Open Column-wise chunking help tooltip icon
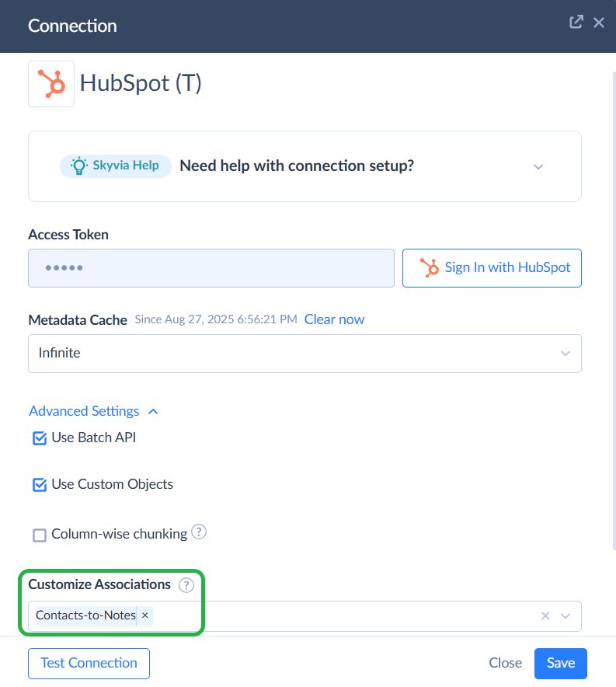Screen dimensions: 616x687 click(199, 532)
